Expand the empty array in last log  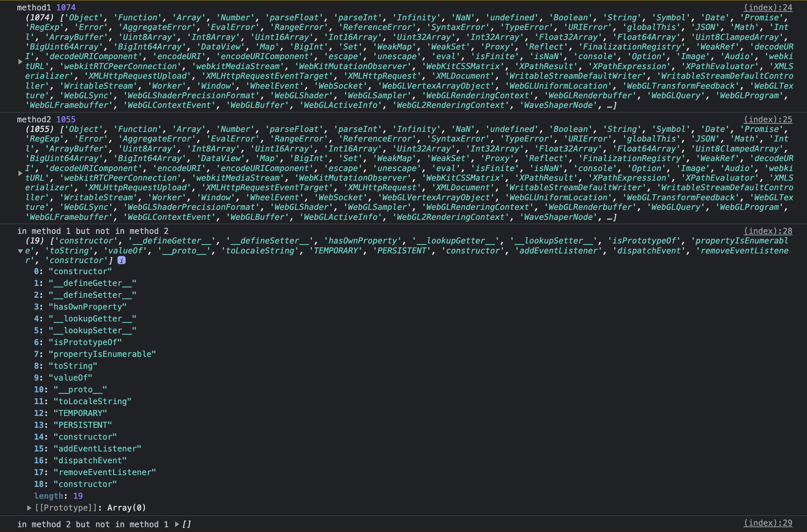coord(177,524)
